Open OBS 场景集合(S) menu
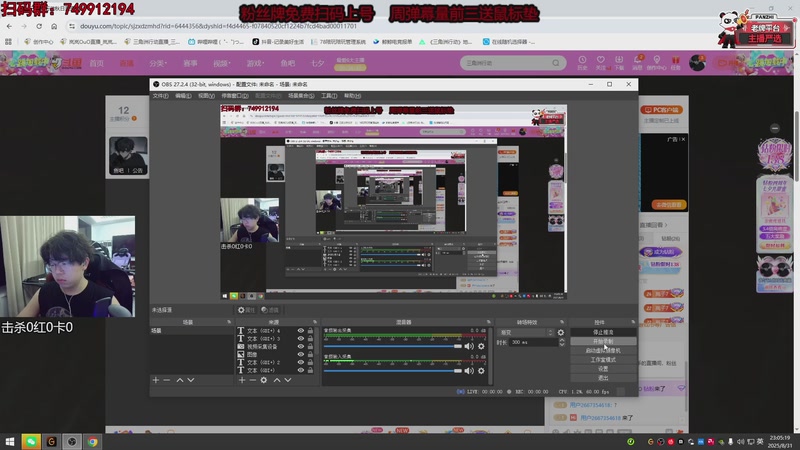Screen dimensions: 800x450 301,96
